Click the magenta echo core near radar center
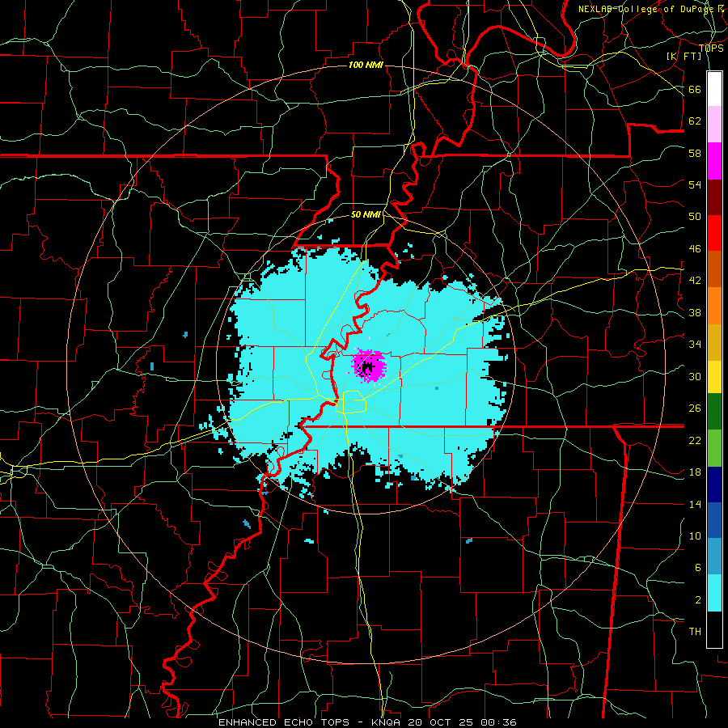728x728 pixels. [x=369, y=366]
